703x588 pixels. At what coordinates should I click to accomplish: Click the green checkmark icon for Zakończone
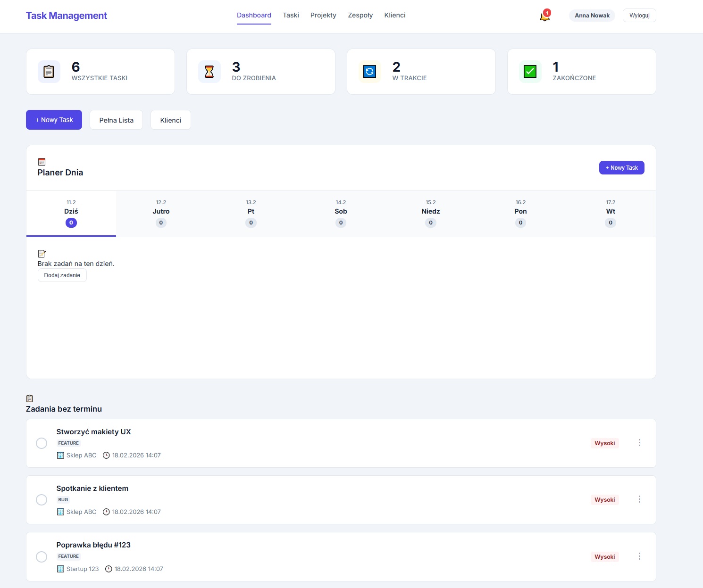530,72
